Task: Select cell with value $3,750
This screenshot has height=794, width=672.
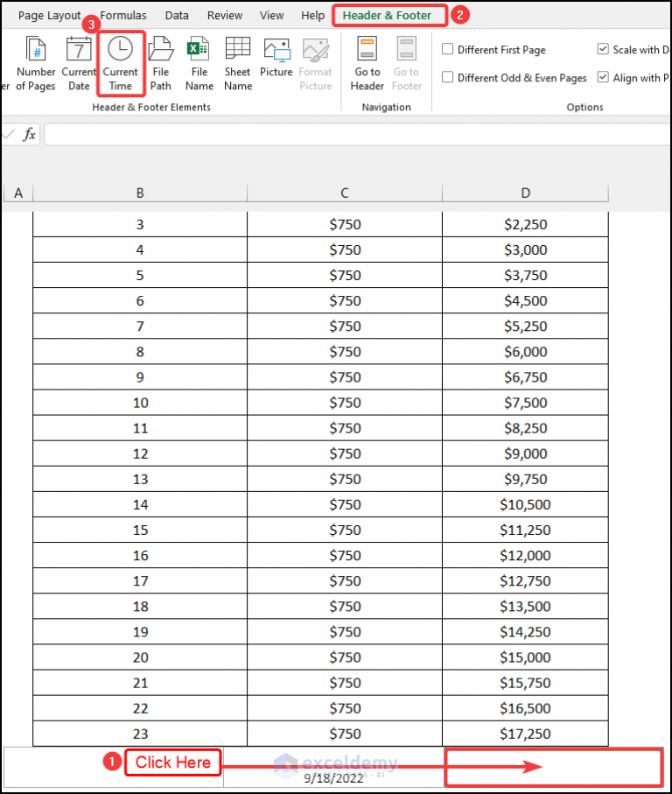Action: coord(525,275)
